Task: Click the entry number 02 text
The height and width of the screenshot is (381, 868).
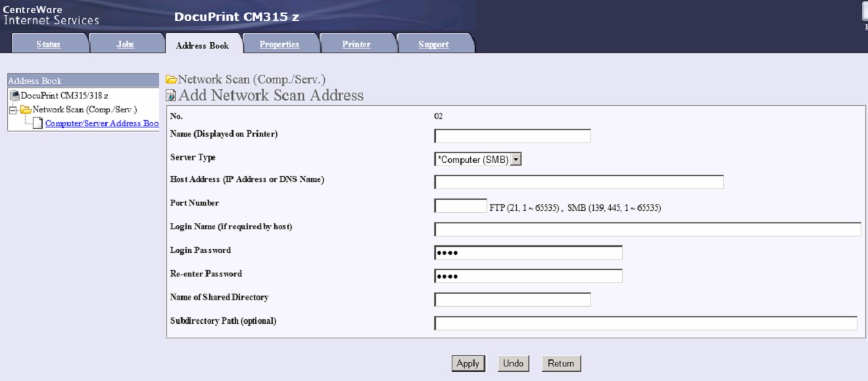Action: pyautogui.click(x=439, y=116)
